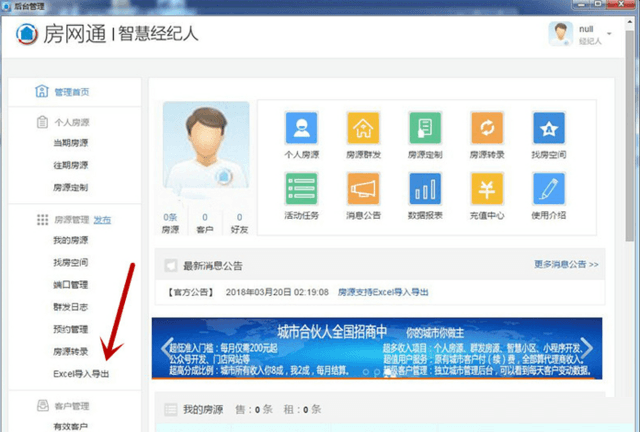Click the 0 客户 counter
This screenshot has height=432, width=640.
tap(205, 223)
